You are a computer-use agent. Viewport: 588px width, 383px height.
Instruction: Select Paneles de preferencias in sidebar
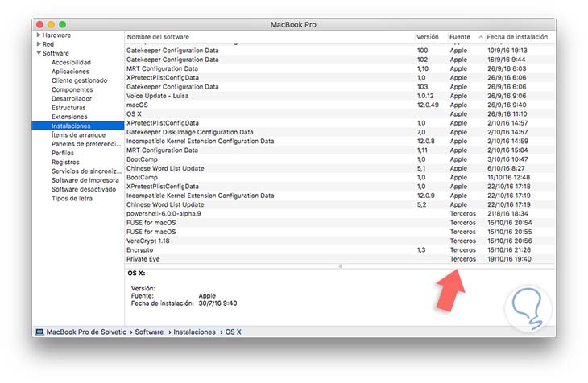coord(86,144)
